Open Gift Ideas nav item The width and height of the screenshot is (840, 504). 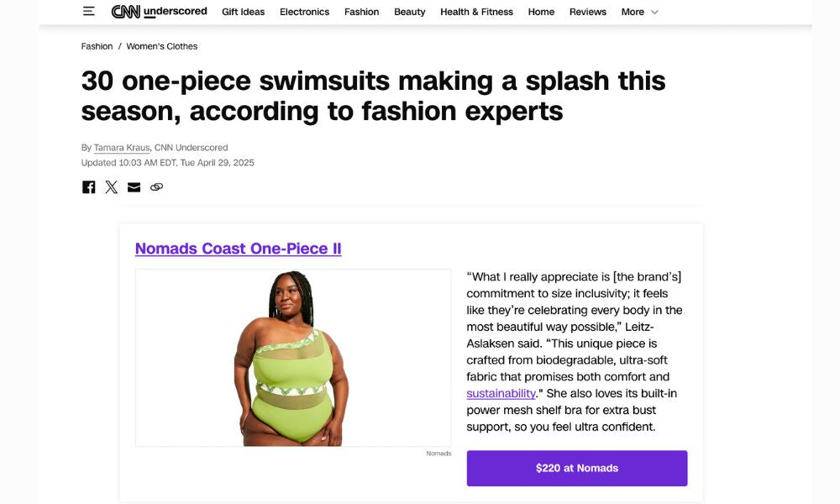(244, 12)
